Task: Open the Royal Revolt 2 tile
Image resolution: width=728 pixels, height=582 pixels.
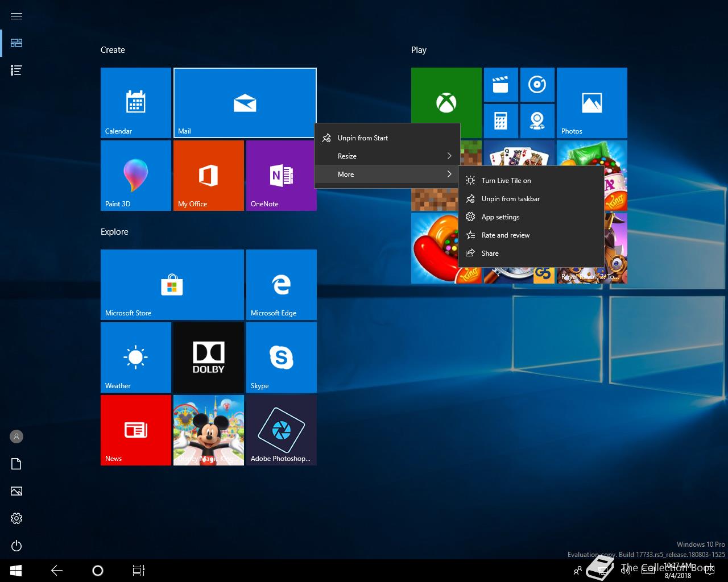Action: pyautogui.click(x=616, y=248)
